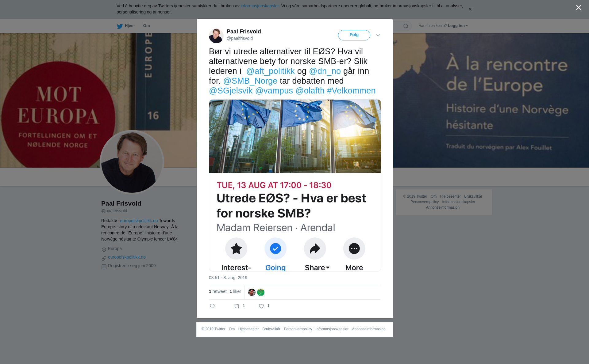Screen dimensions: 589x364
Task: Click the search magnifier icon
Action: (x=406, y=26)
